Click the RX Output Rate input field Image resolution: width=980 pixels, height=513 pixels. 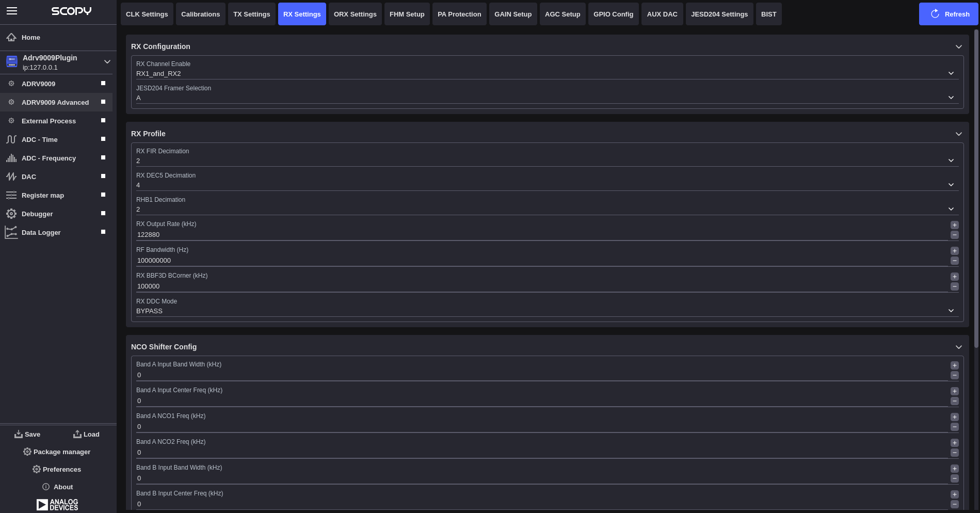pyautogui.click(x=542, y=234)
